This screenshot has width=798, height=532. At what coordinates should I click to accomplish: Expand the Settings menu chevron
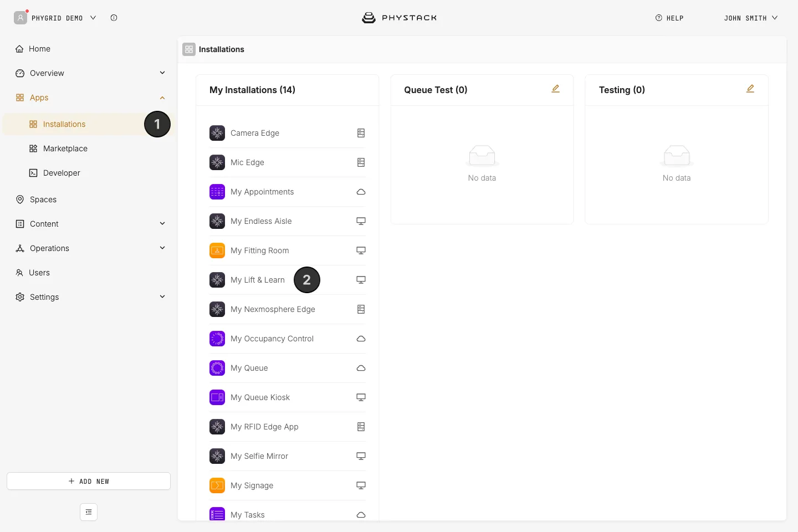tap(162, 296)
